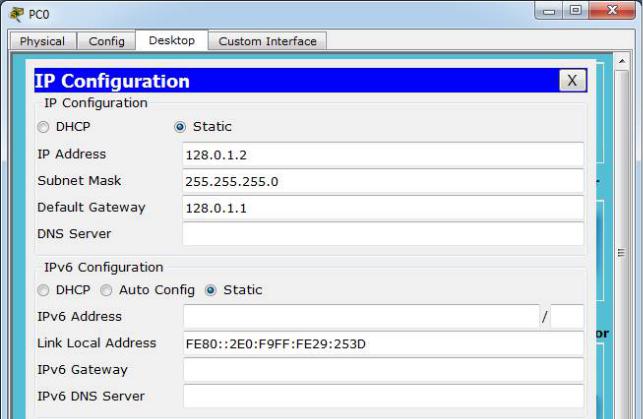Maximize the PC0 window
Image resolution: width=643 pixels, height=419 pixels.
click(576, 10)
